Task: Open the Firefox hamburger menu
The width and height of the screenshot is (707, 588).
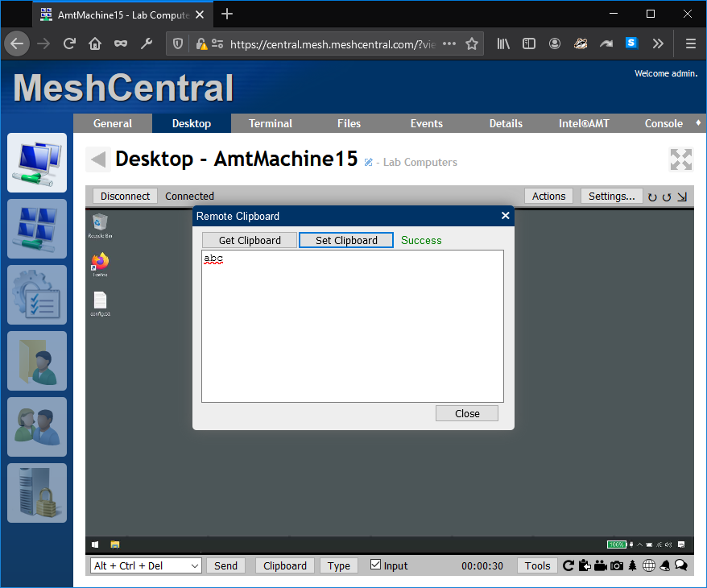Action: point(690,43)
